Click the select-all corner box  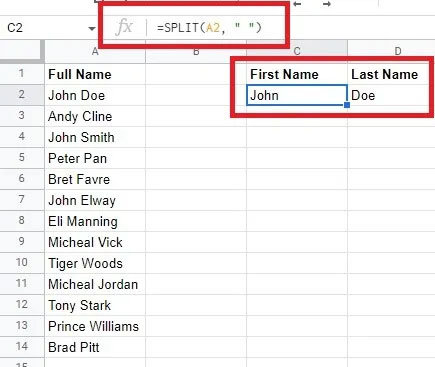22,51
